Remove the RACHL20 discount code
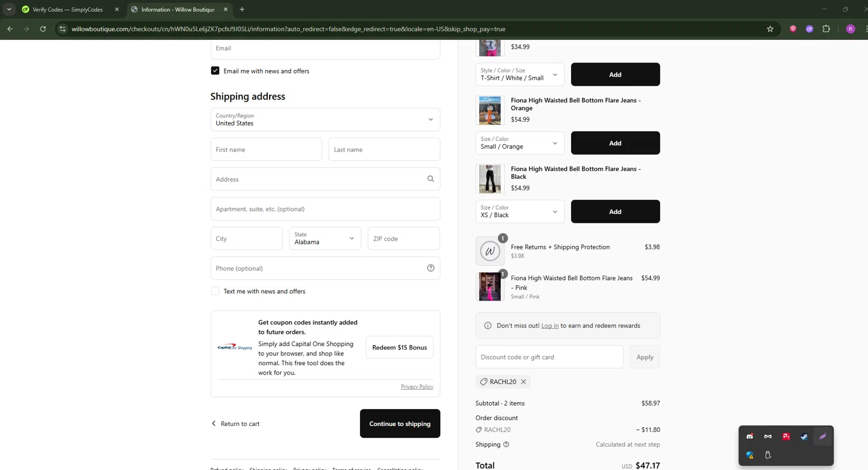The image size is (868, 470). [523, 381]
